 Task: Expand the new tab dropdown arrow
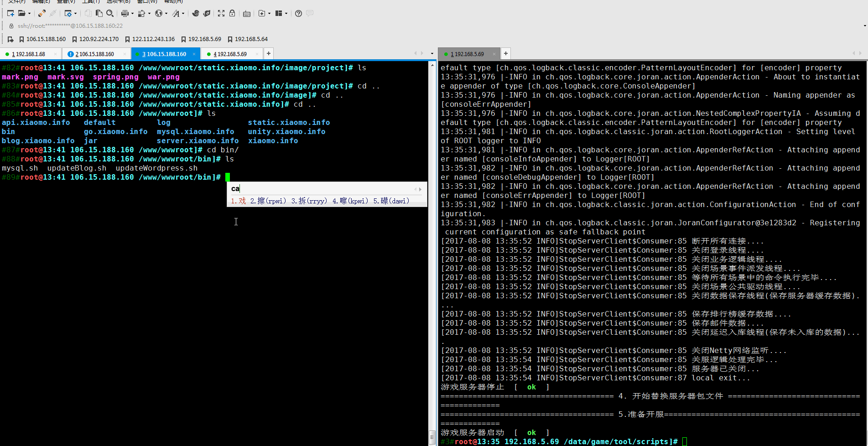coord(269,14)
